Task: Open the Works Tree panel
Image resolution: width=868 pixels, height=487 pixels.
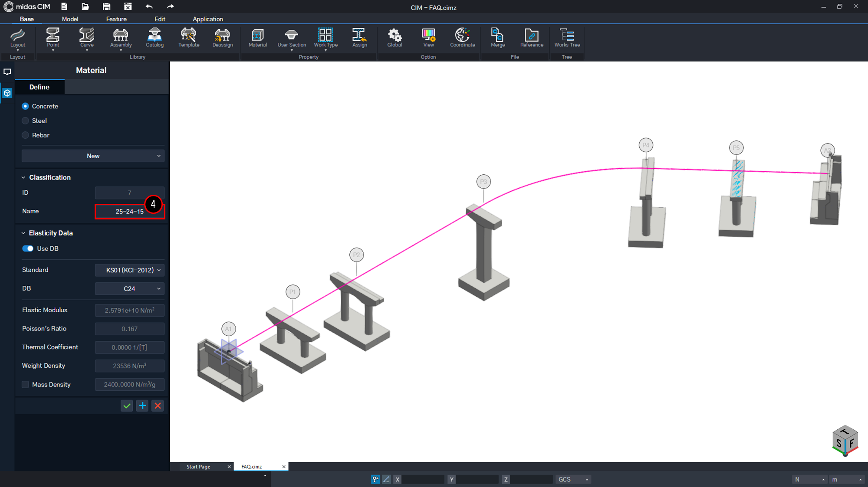Action: (567, 38)
